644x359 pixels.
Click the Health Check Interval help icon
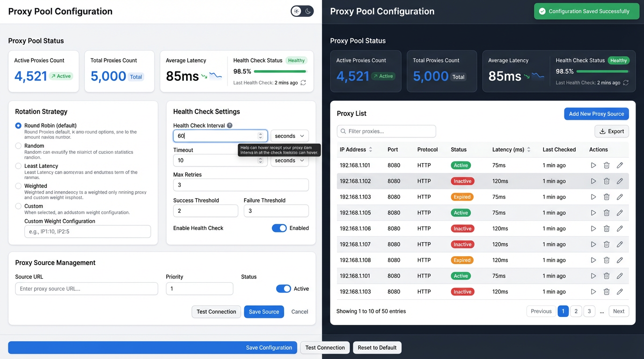[229, 126]
